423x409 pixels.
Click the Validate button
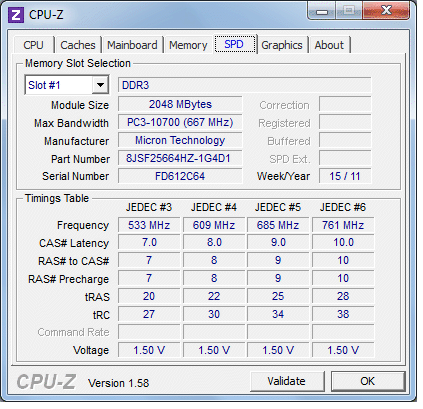287,381
